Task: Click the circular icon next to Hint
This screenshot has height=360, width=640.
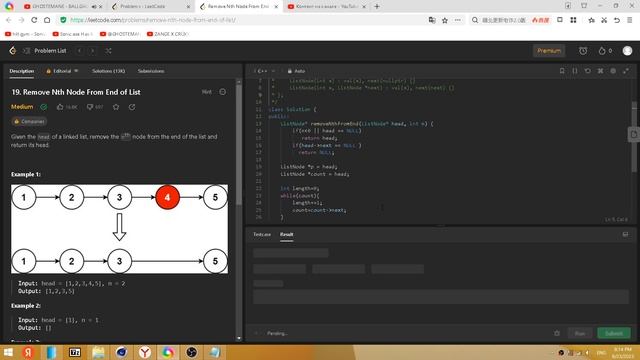Action: [222, 92]
